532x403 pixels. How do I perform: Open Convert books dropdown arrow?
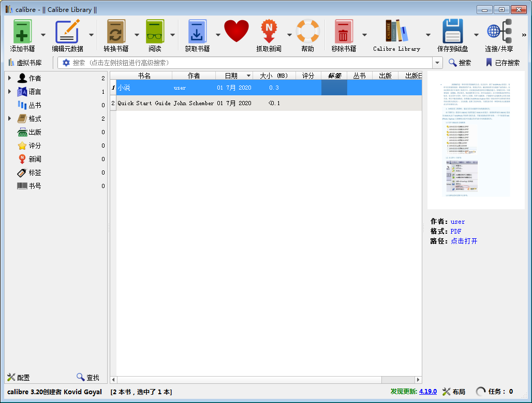tap(137, 35)
